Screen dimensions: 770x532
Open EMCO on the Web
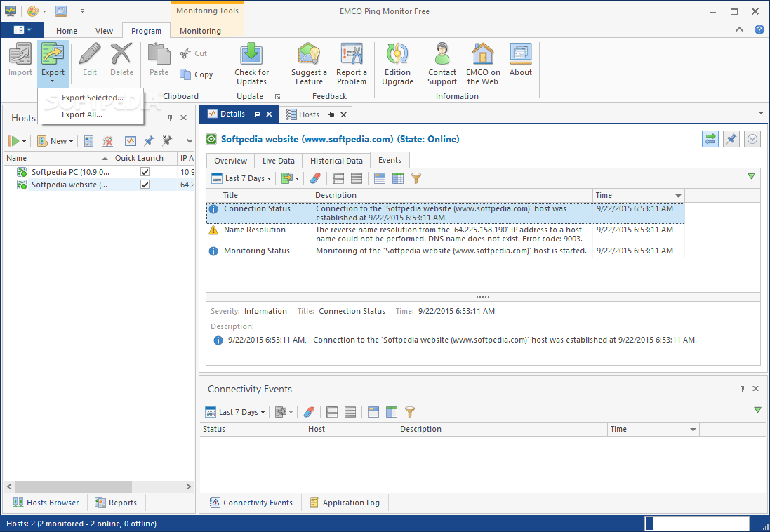pos(483,64)
